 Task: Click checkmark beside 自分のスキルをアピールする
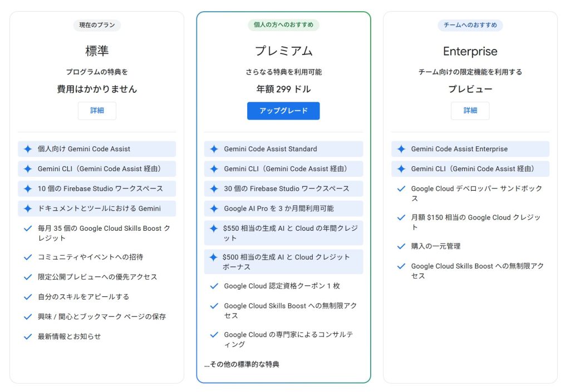tap(28, 297)
